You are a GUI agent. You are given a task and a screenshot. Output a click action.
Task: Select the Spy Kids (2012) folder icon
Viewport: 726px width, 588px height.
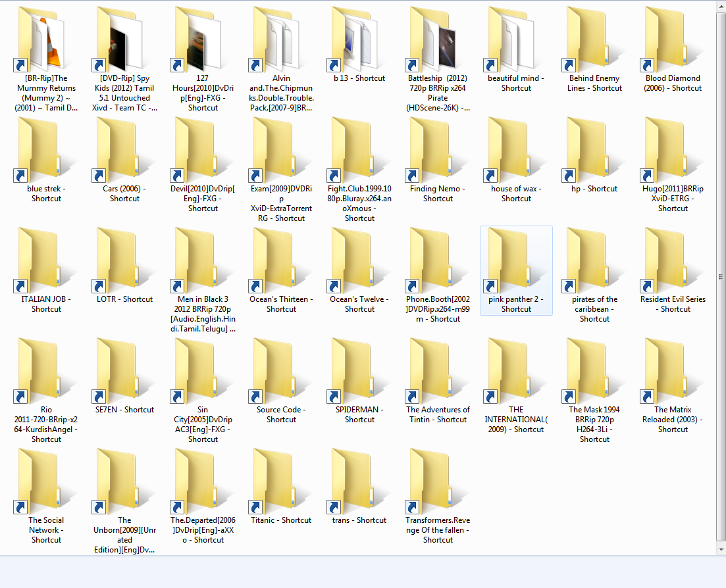coord(118,39)
